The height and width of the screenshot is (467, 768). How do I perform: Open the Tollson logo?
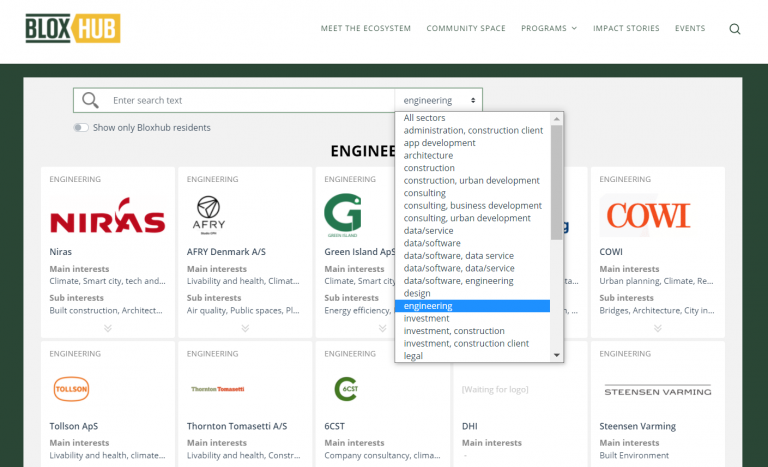coord(71,389)
